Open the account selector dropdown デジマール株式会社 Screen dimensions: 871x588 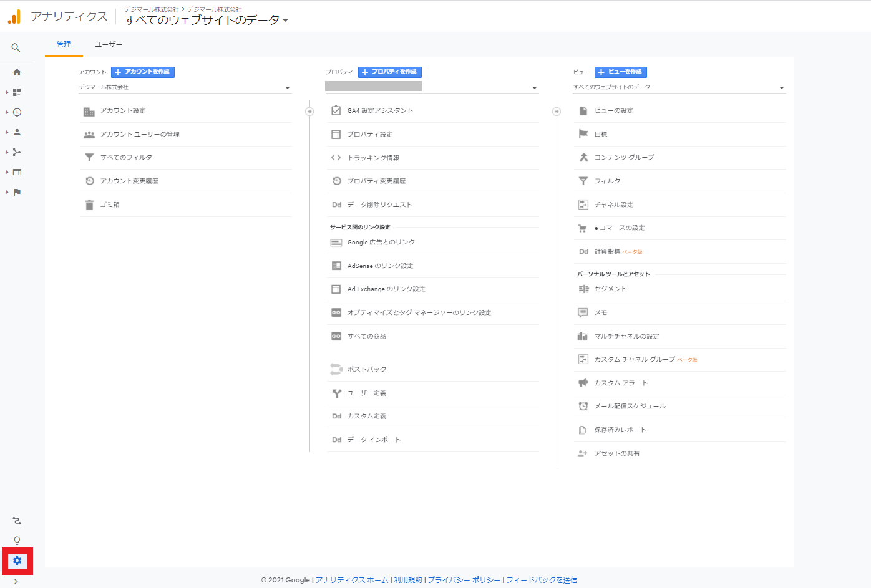tap(185, 87)
